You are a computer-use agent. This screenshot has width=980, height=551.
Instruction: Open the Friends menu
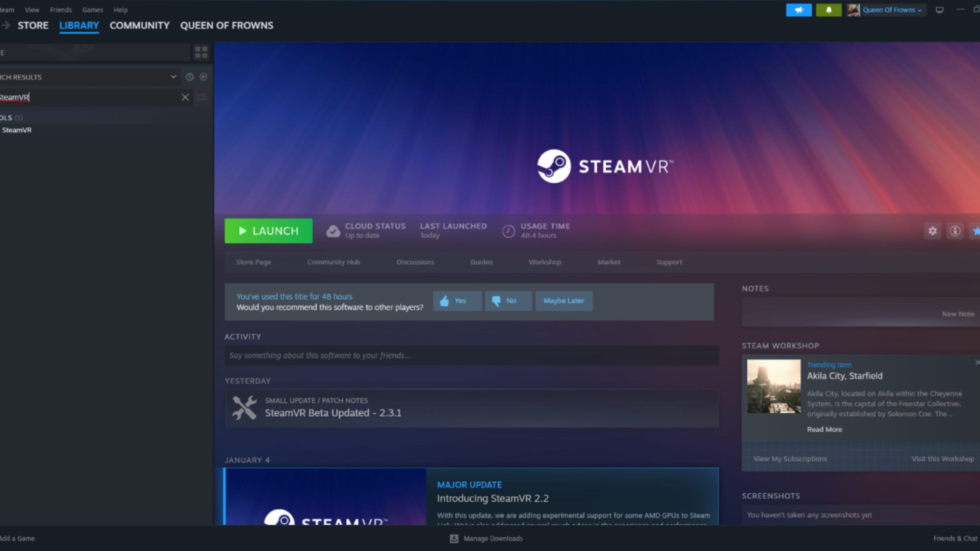click(x=61, y=10)
